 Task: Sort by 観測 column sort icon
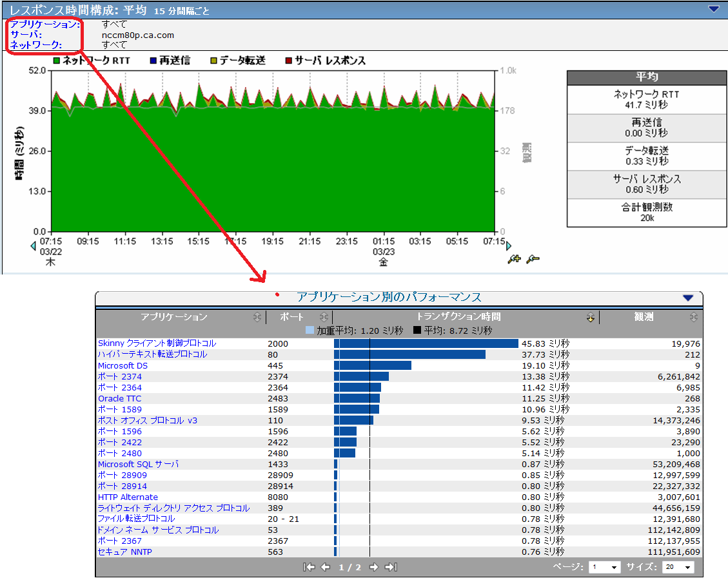point(693,317)
